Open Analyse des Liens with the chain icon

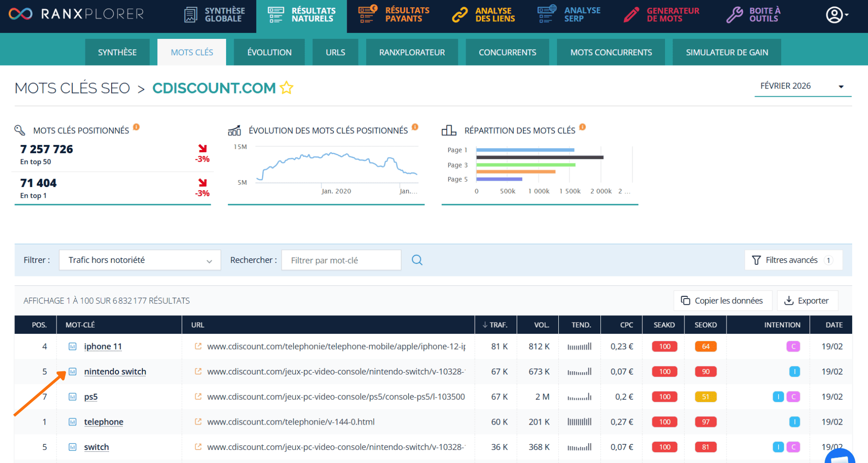[460, 14]
